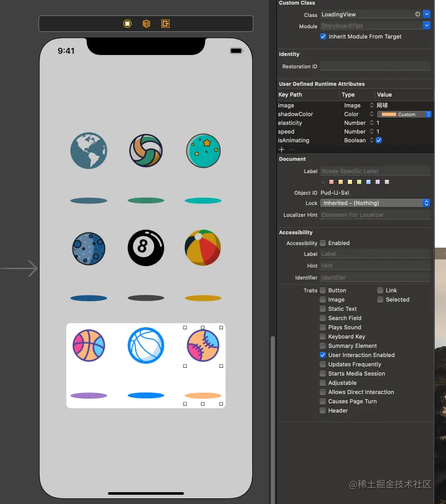
Task: Click the Localizer Hint comment field
Action: (x=375, y=215)
